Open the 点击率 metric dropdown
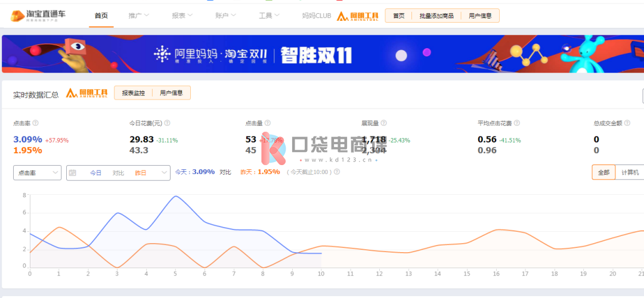Viewport: 644px width, 298px height. (38, 173)
